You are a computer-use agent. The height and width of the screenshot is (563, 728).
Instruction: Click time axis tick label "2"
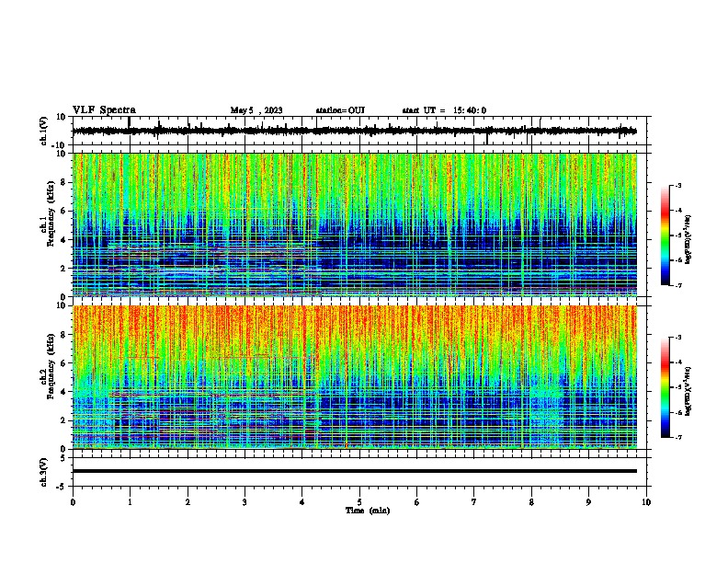tap(188, 502)
